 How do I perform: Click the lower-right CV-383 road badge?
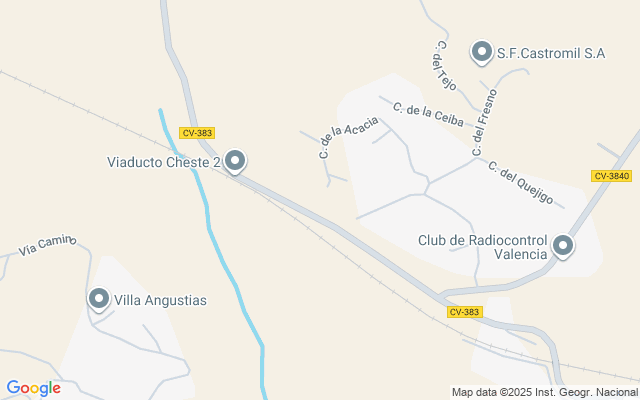pyautogui.click(x=465, y=312)
